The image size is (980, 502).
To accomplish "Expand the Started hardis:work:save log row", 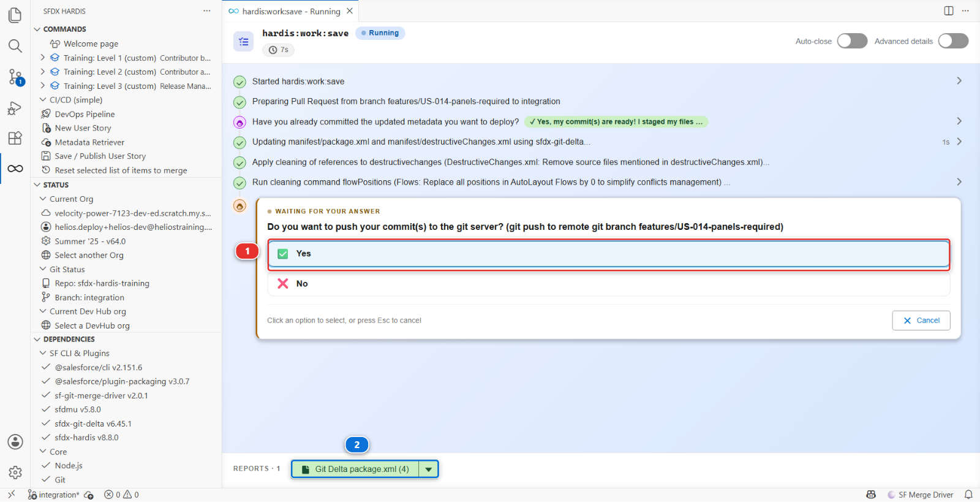I will [959, 81].
